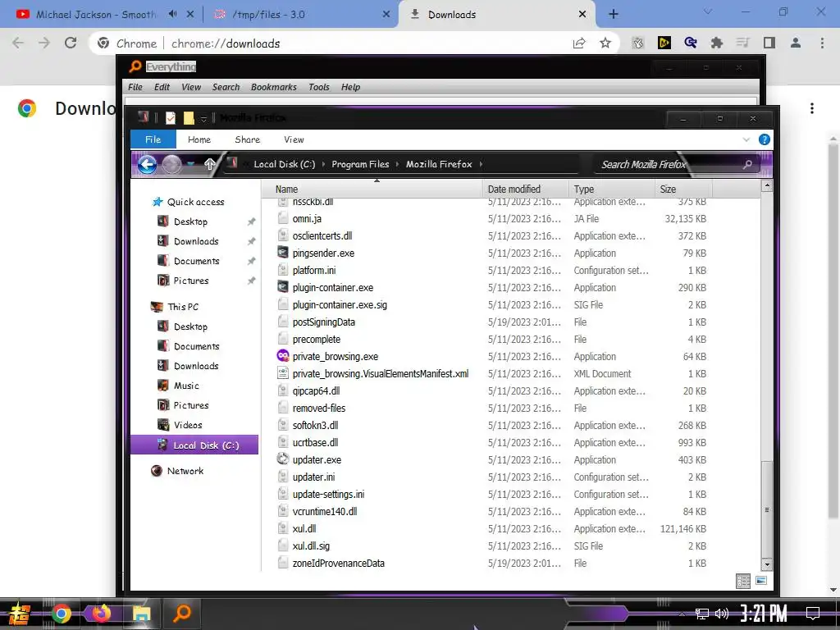Click the Help question mark icon in Explorer
This screenshot has width=840, height=630.
tap(764, 139)
